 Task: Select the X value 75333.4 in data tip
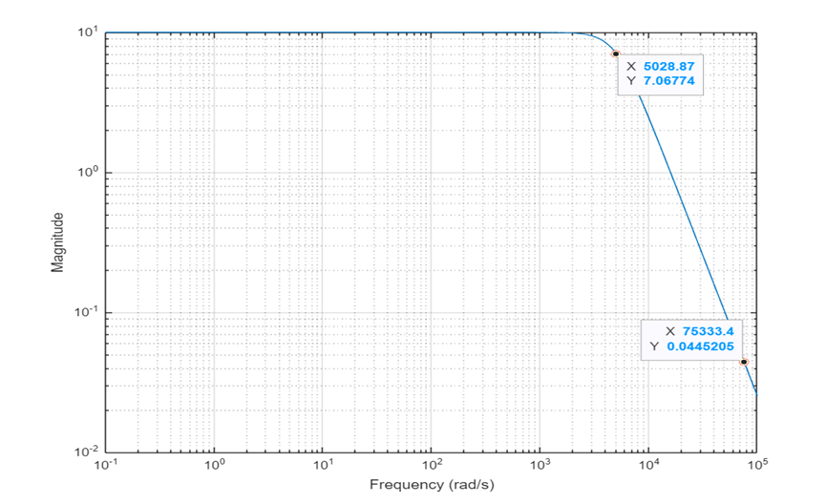(x=708, y=330)
